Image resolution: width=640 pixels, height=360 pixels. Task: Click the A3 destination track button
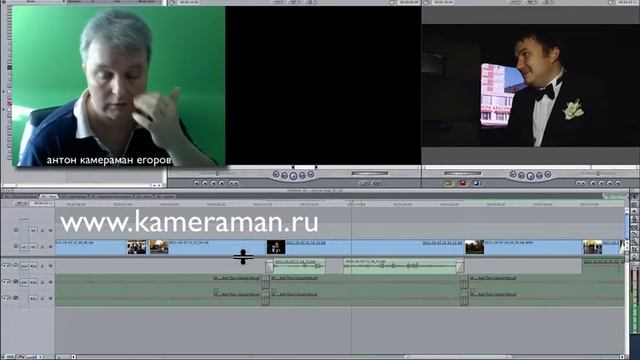(33, 299)
